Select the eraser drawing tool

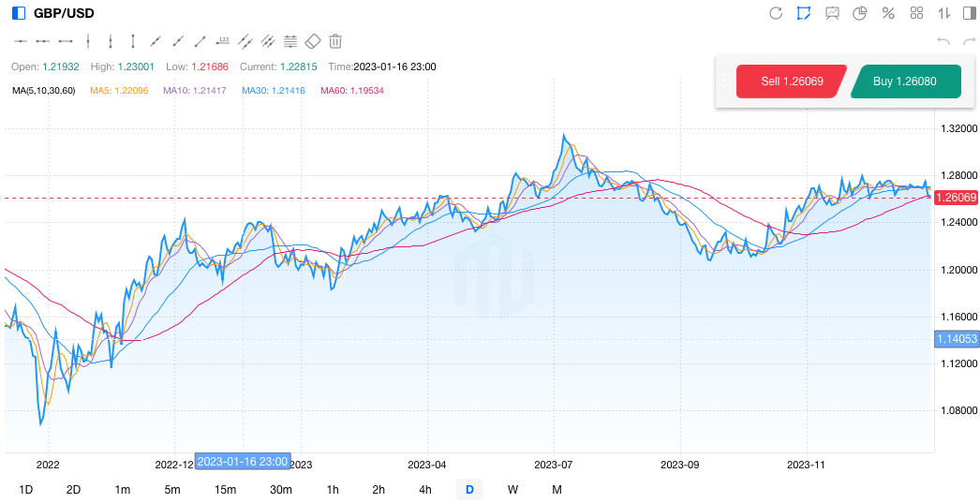pyautogui.click(x=313, y=41)
